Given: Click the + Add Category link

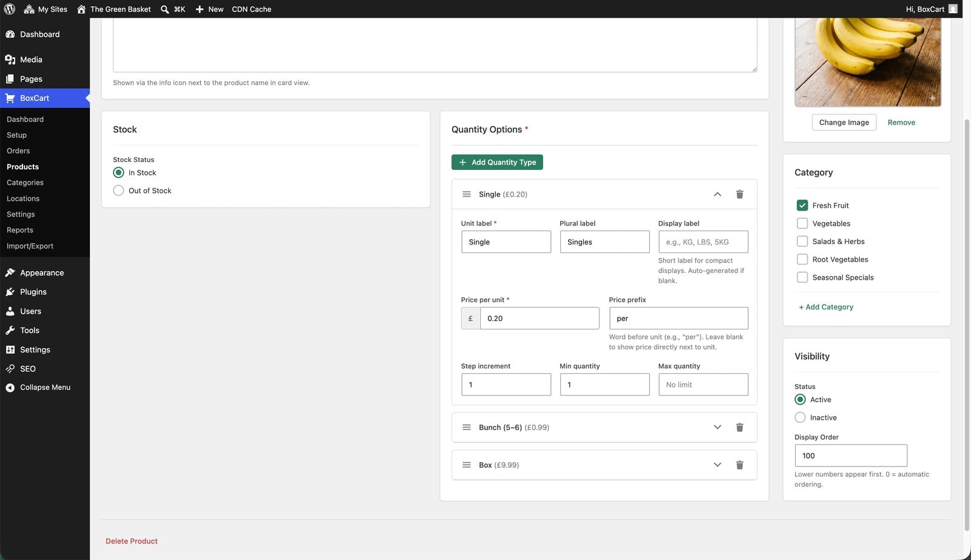Looking at the screenshot, I should (826, 307).
